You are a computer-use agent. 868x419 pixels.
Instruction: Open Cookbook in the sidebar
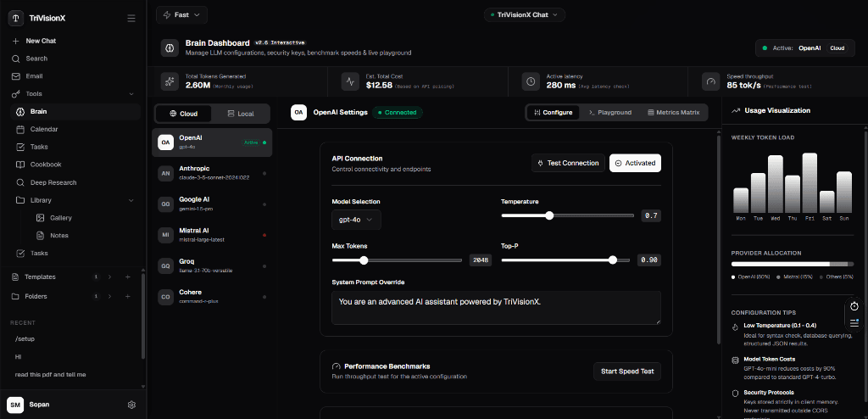(46, 165)
